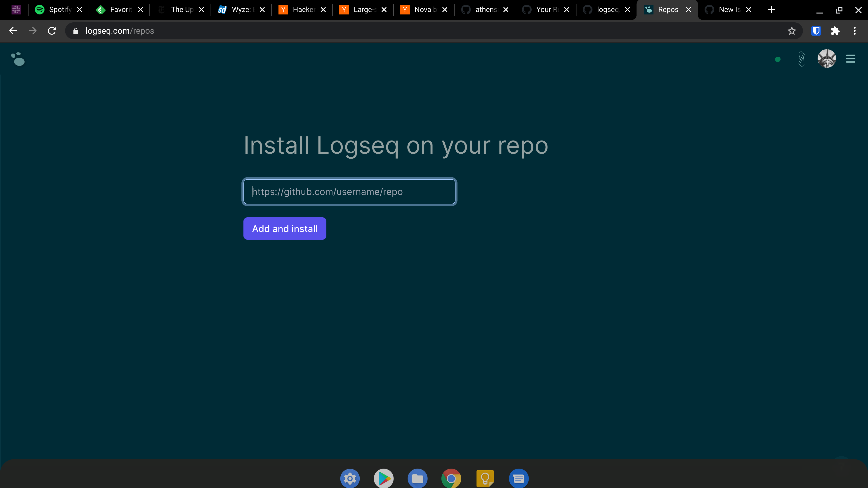Click the green status indicator dot
Image resolution: width=868 pixels, height=488 pixels.
coord(777,59)
